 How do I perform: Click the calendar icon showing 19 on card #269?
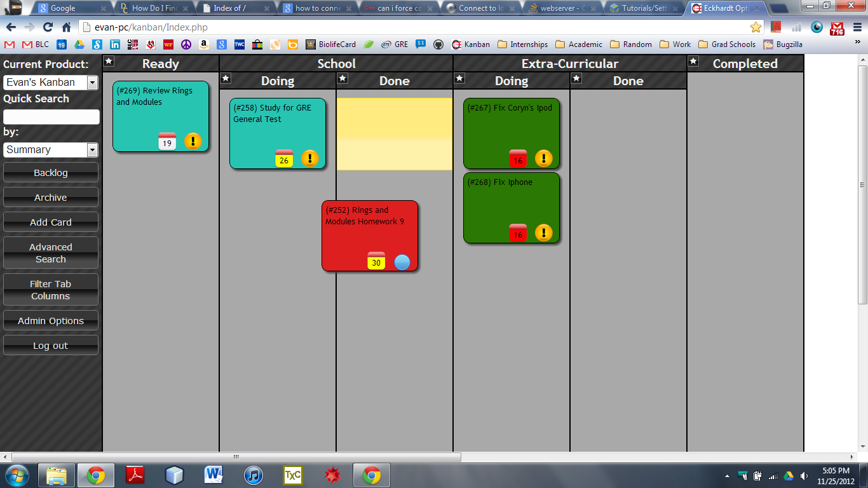click(167, 141)
